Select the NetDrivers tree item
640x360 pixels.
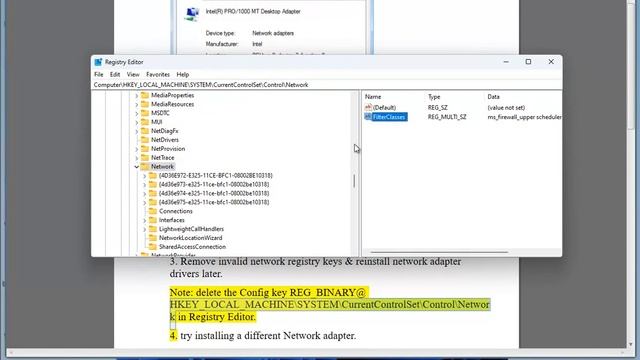[x=165, y=140]
